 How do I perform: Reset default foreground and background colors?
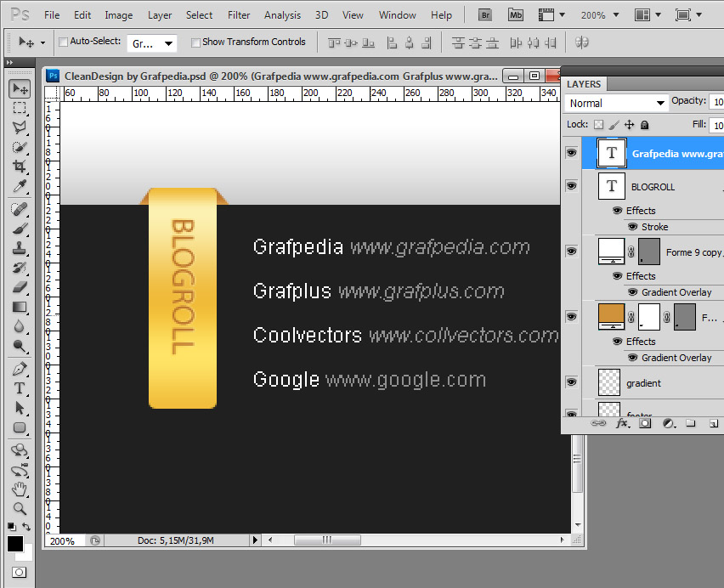pos(12,527)
